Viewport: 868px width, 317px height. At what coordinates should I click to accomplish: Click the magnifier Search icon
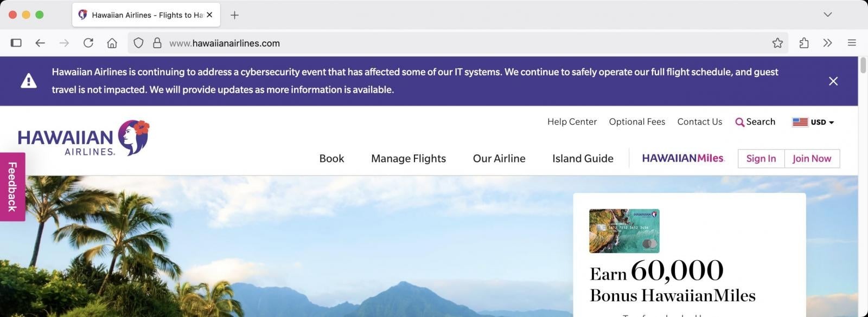(739, 122)
